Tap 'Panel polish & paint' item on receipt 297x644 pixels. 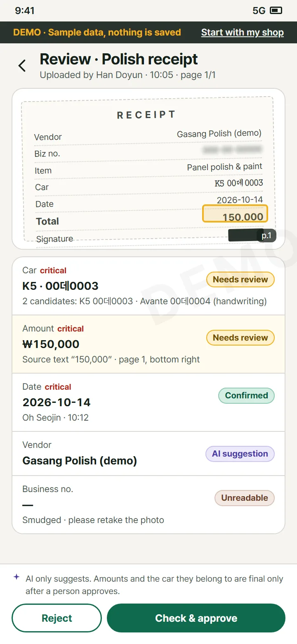coord(225,167)
